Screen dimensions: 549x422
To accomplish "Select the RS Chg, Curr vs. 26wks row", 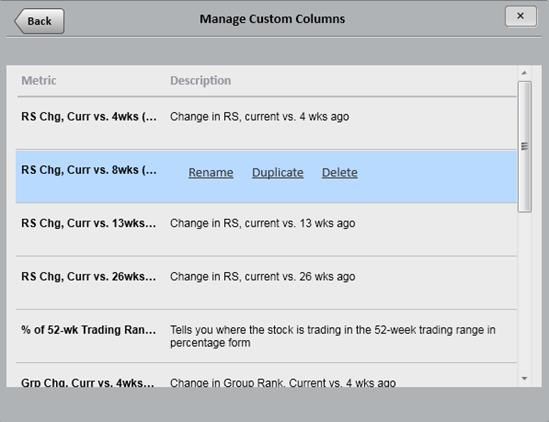I will click(266, 283).
